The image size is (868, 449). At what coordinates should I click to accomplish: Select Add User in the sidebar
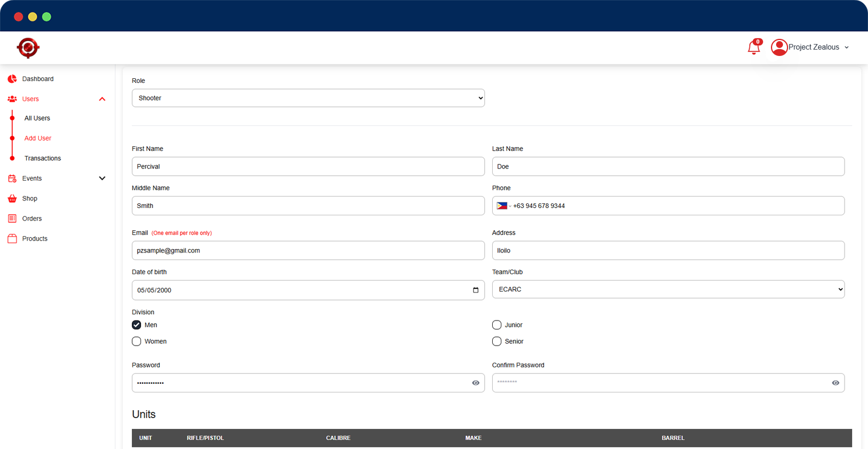(38, 138)
